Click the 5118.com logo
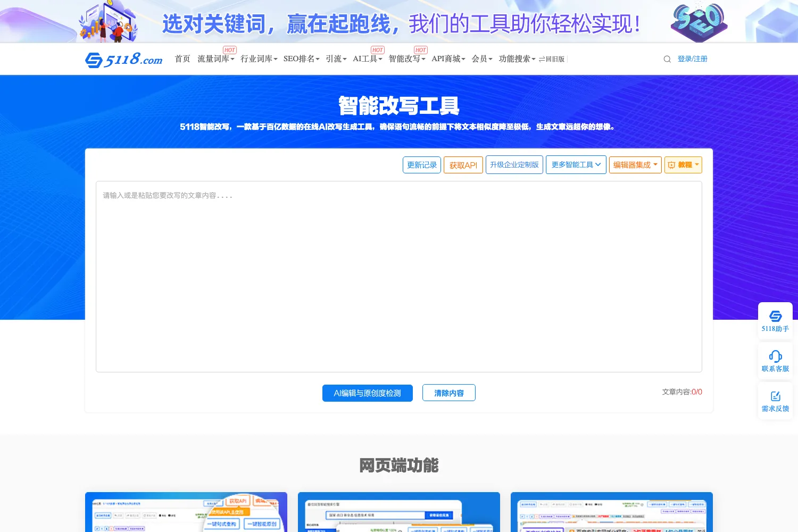This screenshot has height=532, width=798. [124, 59]
